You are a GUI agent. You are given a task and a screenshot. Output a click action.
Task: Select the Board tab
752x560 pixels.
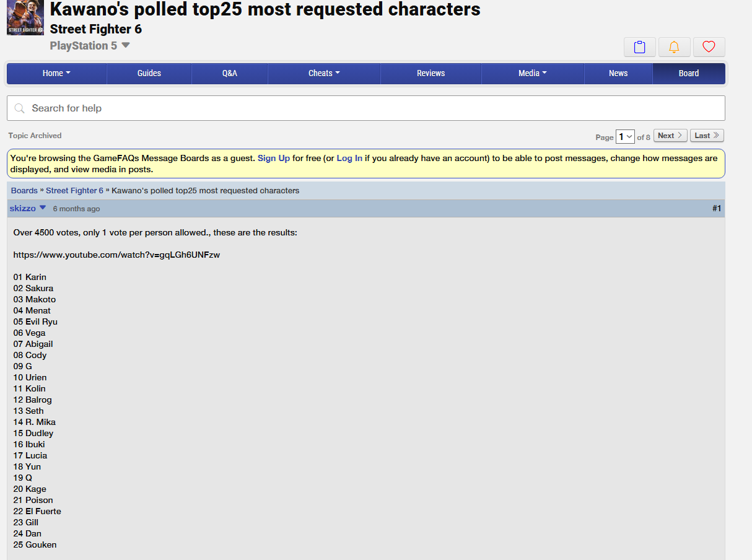coord(689,73)
